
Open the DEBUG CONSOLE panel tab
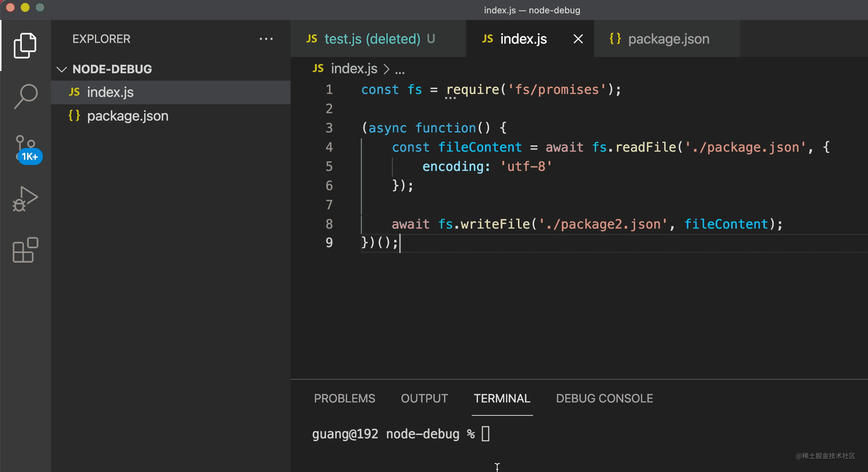604,398
